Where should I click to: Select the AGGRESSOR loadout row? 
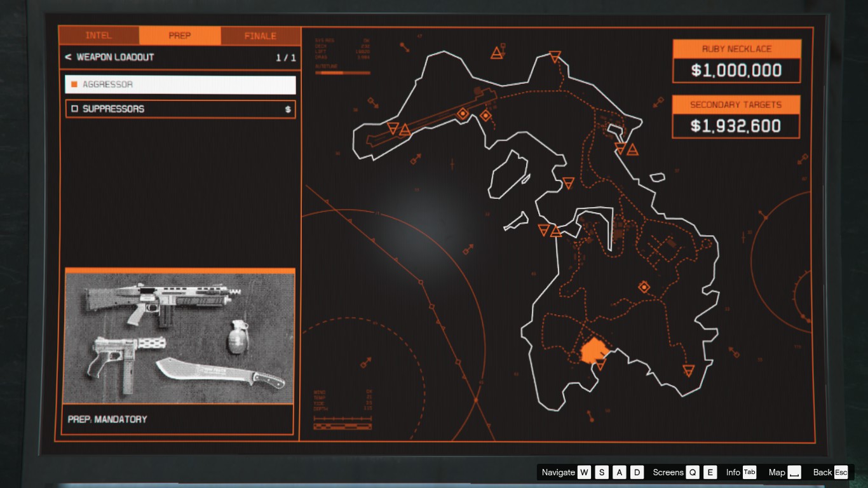point(180,85)
